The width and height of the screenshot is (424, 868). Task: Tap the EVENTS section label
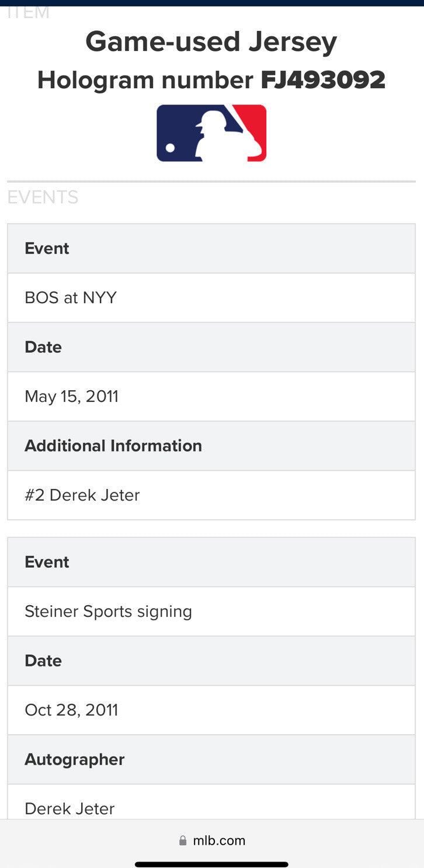pyautogui.click(x=43, y=197)
